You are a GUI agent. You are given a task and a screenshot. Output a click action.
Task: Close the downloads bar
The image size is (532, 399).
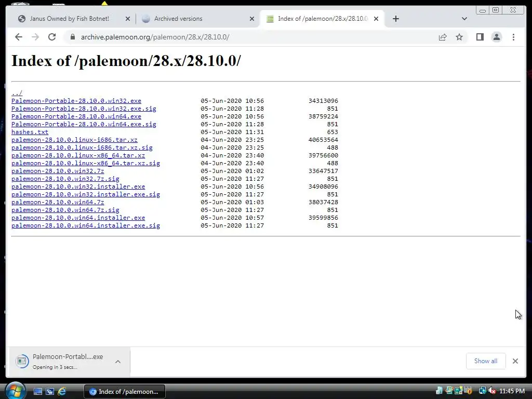tap(515, 361)
